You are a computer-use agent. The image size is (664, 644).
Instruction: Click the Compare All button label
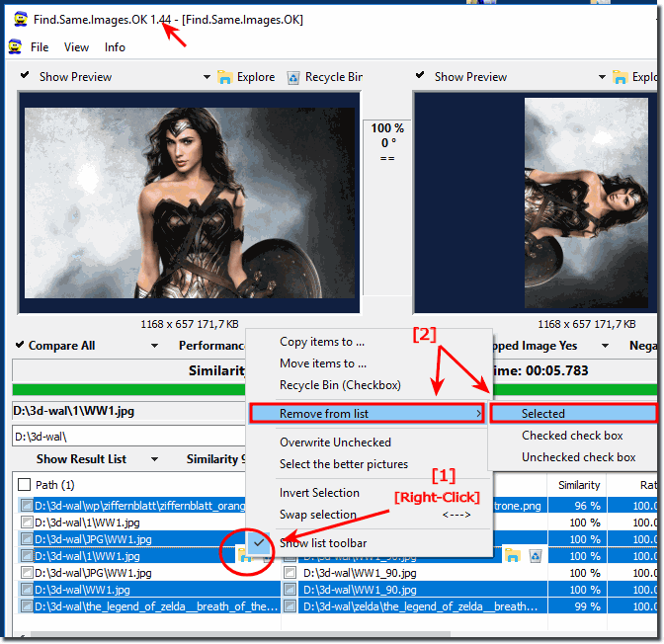point(62,346)
